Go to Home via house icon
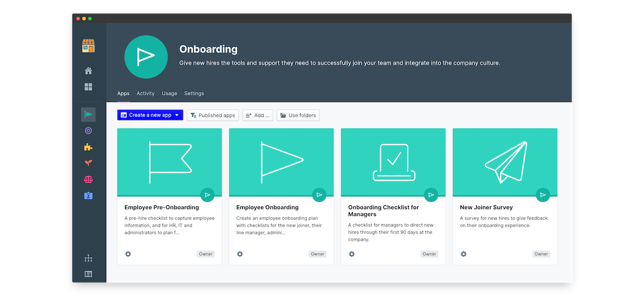The width and height of the screenshot is (644, 296). (x=89, y=71)
